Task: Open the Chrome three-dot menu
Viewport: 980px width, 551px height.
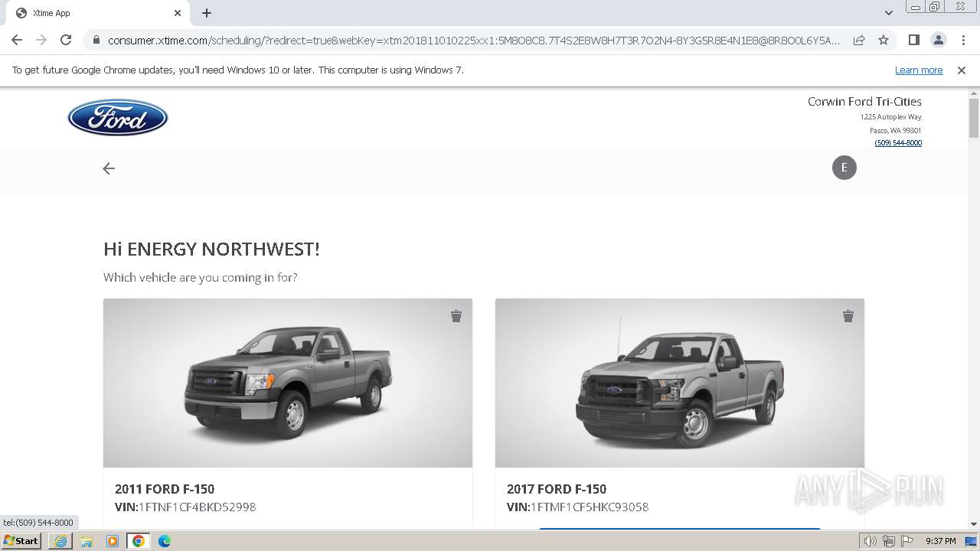Action: pyautogui.click(x=964, y=40)
